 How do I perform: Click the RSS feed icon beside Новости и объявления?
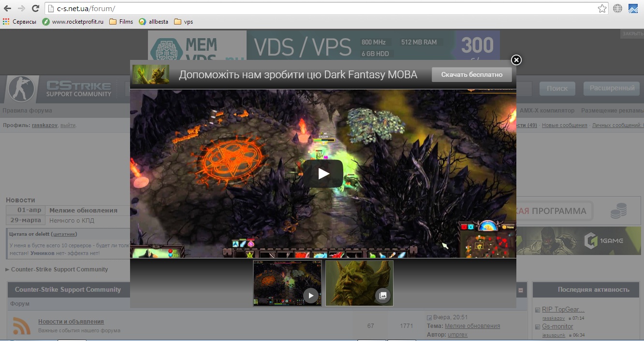(21, 326)
